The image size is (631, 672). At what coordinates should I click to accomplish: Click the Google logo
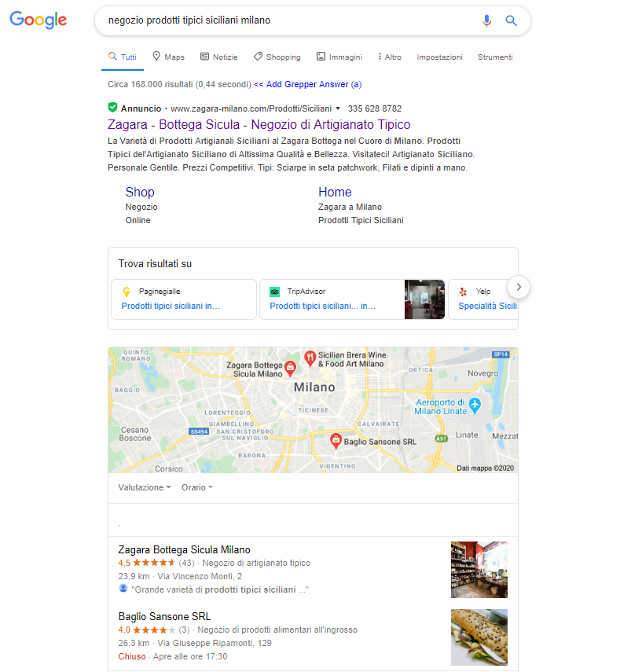click(x=39, y=20)
